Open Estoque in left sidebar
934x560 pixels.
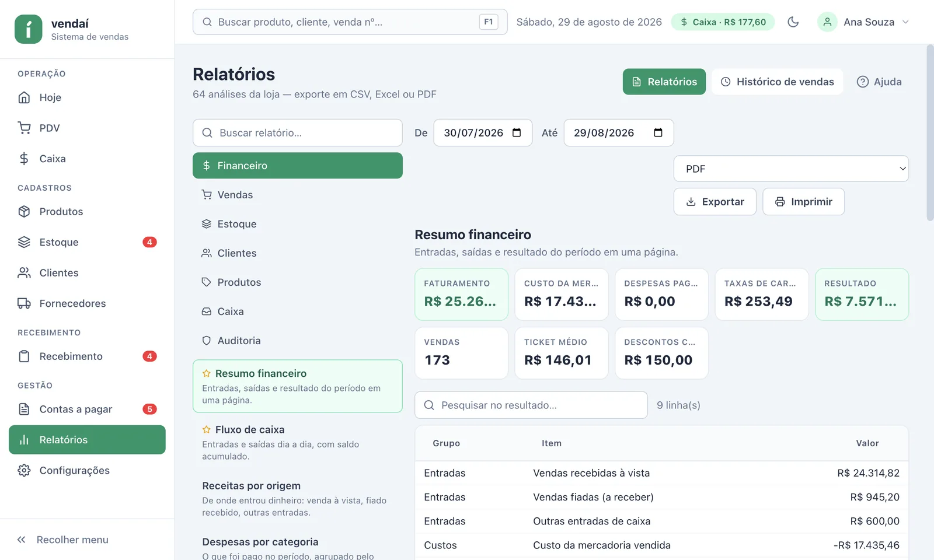(87, 242)
